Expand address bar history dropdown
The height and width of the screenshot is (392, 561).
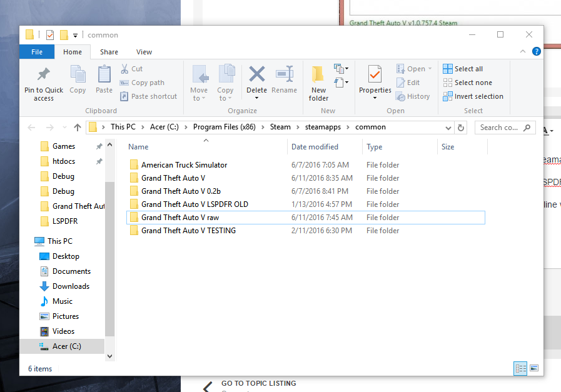[448, 128]
